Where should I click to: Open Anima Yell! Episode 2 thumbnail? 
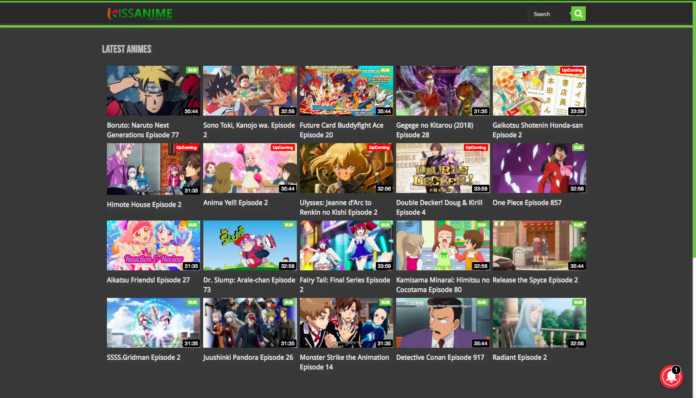tap(250, 168)
